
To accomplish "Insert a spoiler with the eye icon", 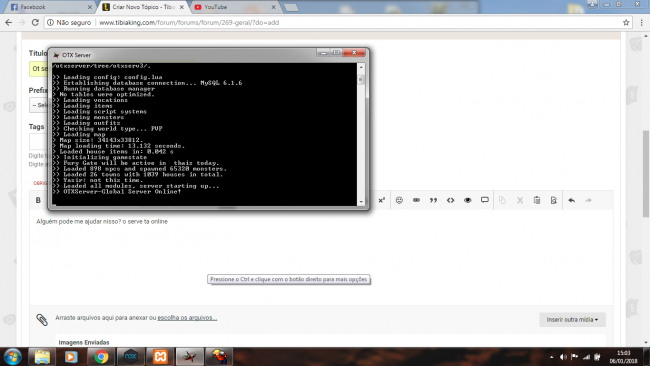I will 468,200.
